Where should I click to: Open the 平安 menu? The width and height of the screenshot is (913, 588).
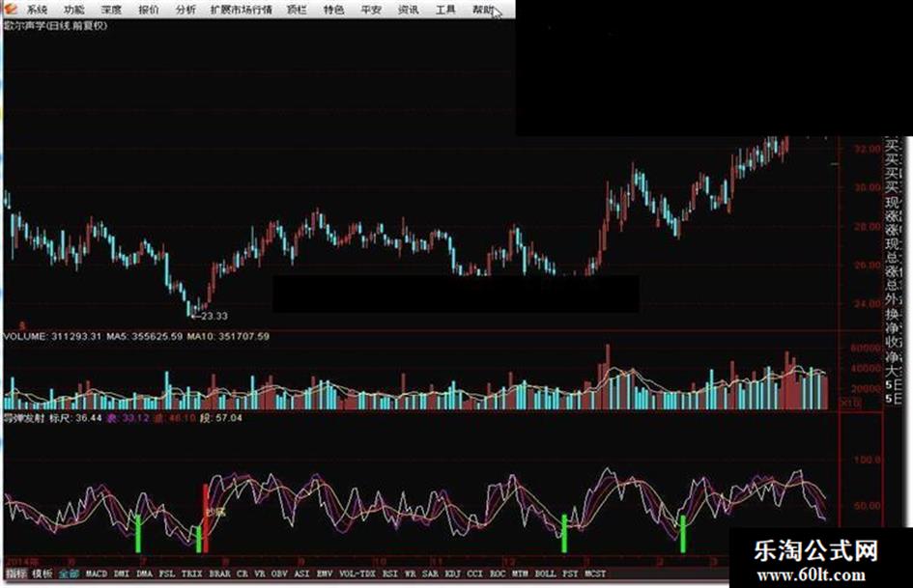point(372,10)
